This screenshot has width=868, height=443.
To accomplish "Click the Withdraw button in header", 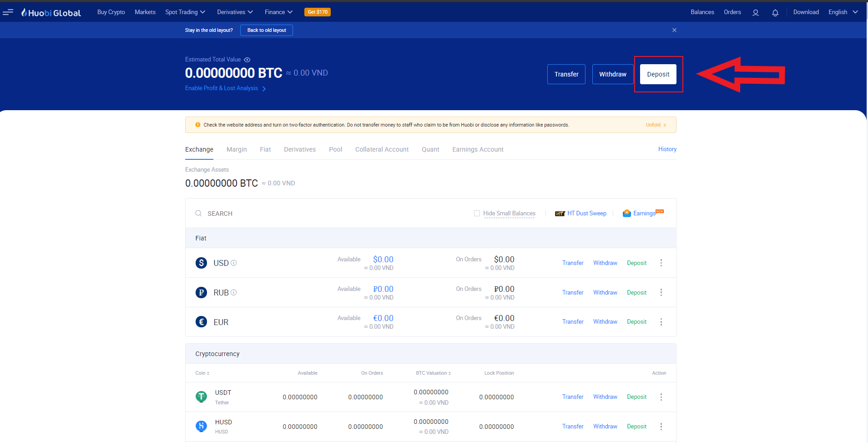I will pyautogui.click(x=613, y=74).
